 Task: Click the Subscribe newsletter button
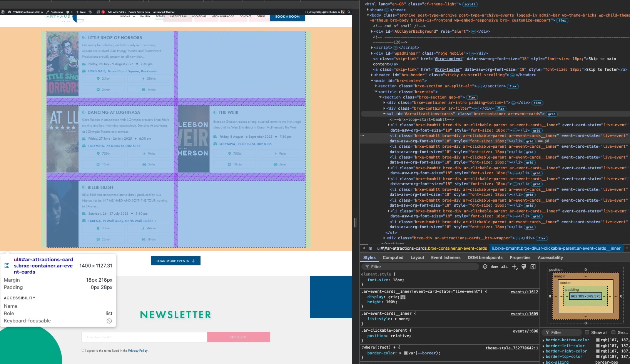[239, 337]
